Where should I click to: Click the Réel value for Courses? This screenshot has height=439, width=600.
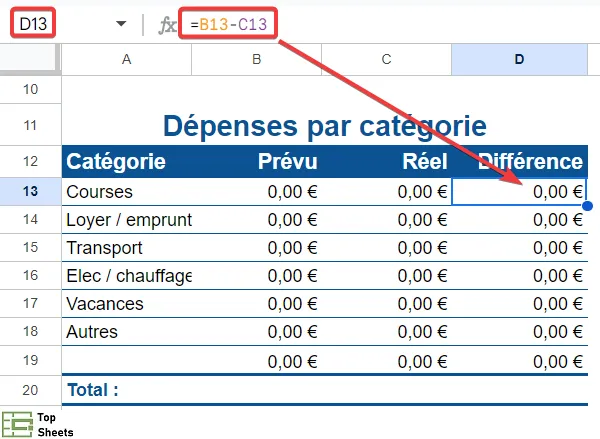(x=386, y=192)
